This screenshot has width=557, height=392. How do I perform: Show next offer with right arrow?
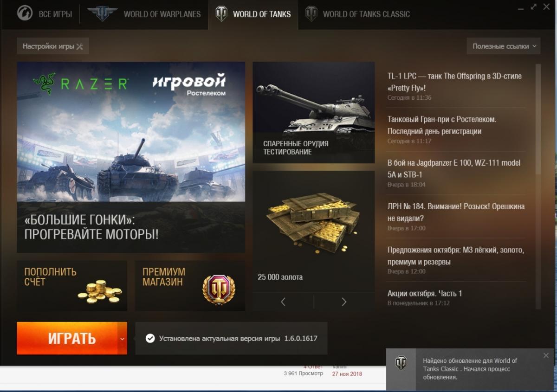[344, 302]
